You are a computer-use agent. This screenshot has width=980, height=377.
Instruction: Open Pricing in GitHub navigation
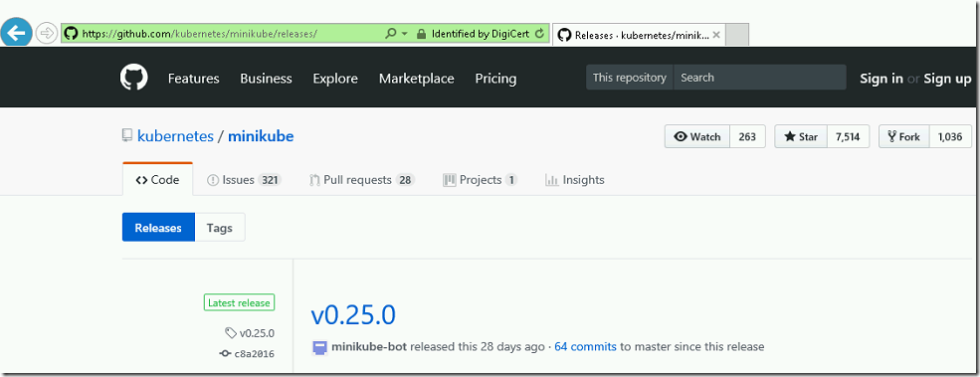496,79
